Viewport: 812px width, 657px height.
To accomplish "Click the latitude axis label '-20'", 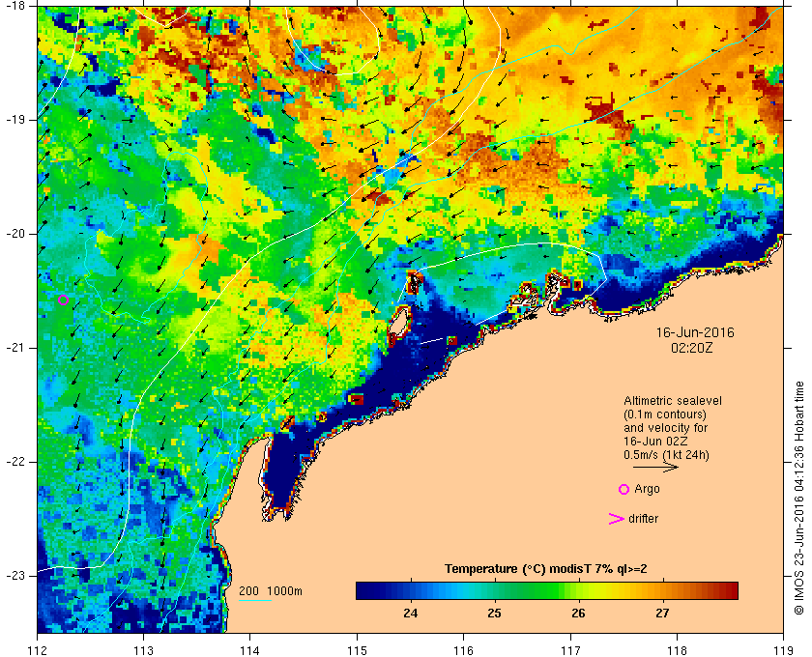I will click(14, 234).
